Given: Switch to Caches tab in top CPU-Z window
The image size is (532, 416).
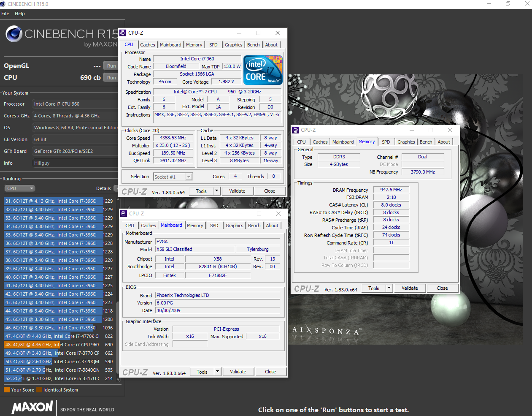Looking at the screenshot, I should pyautogui.click(x=148, y=45).
